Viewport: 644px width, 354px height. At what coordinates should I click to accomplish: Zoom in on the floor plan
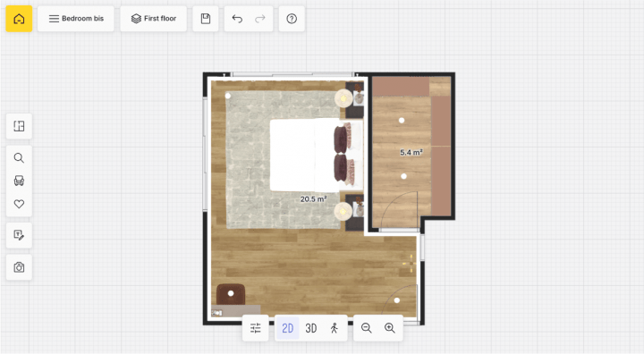[390, 328]
